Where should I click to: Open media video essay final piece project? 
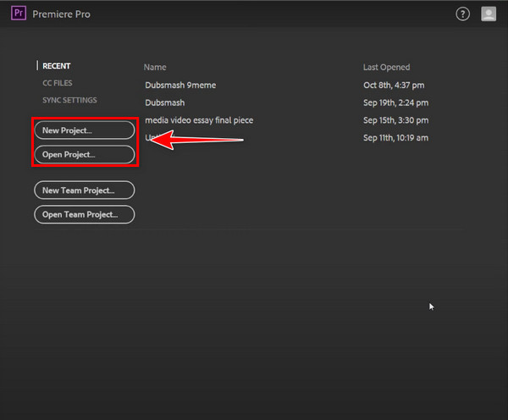click(x=199, y=120)
